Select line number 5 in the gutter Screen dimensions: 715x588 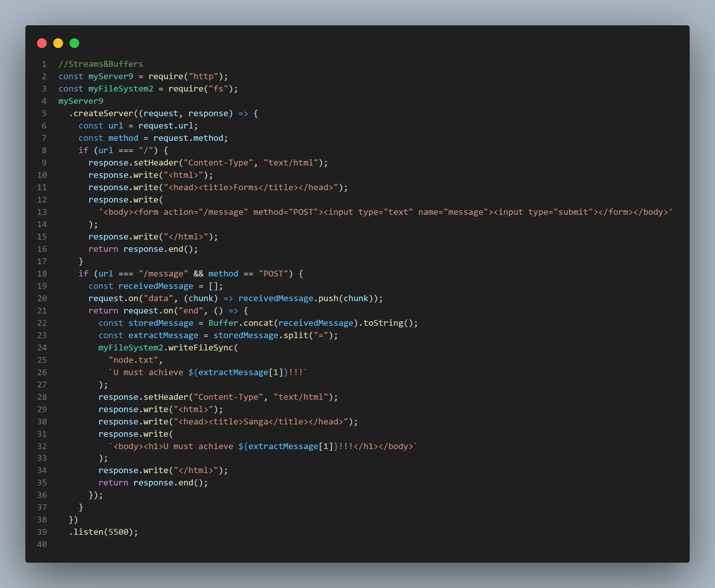43,113
